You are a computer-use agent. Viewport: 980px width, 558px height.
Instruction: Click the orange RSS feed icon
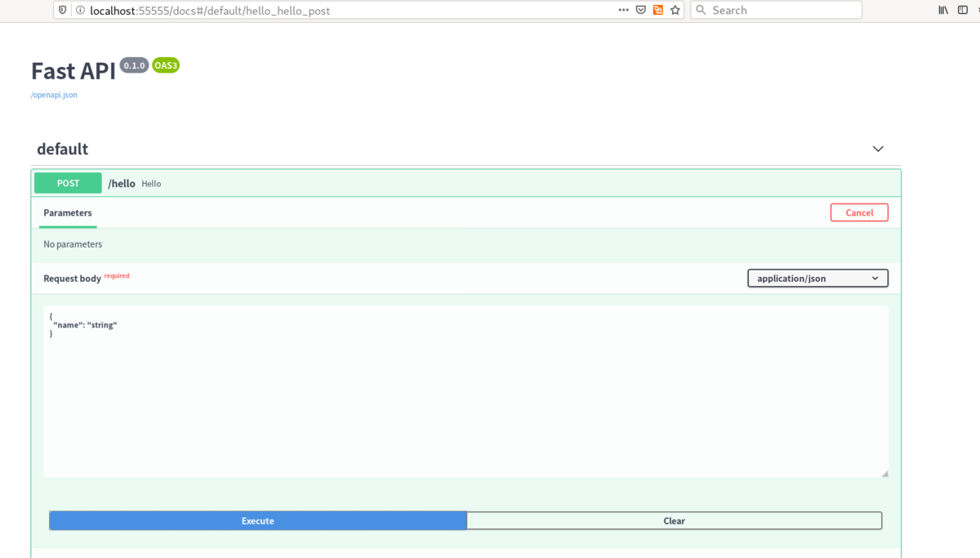658,10
